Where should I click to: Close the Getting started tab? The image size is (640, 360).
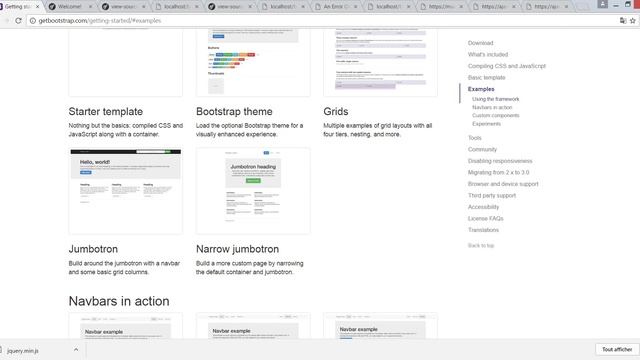click(x=38, y=7)
